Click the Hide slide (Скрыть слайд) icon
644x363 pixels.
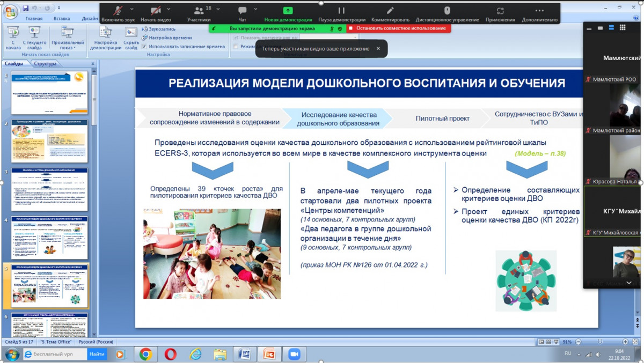[x=131, y=36]
